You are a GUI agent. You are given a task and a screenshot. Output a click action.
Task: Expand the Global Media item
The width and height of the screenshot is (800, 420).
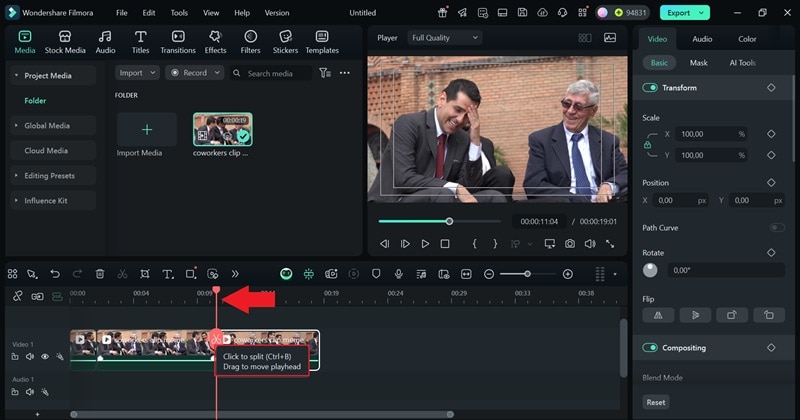click(16, 126)
